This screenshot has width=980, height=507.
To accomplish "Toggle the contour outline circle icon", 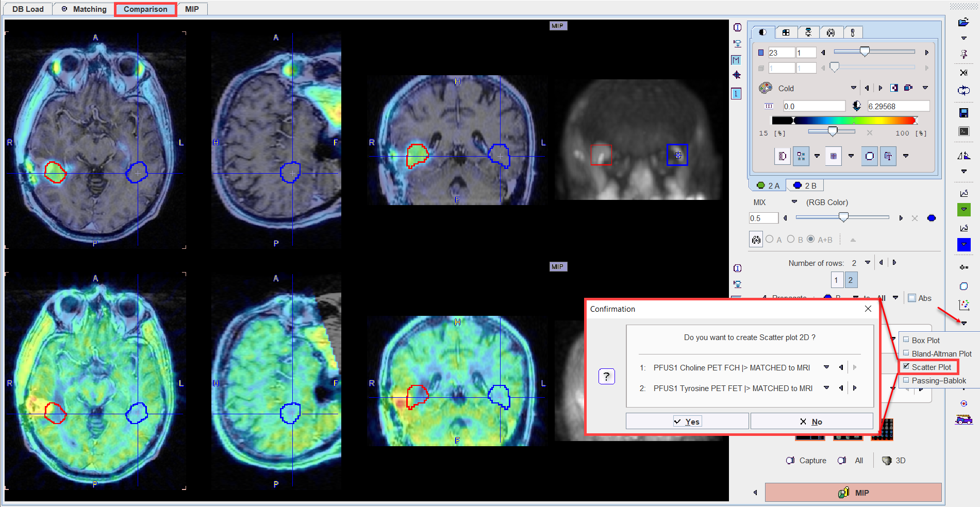I will (x=870, y=156).
